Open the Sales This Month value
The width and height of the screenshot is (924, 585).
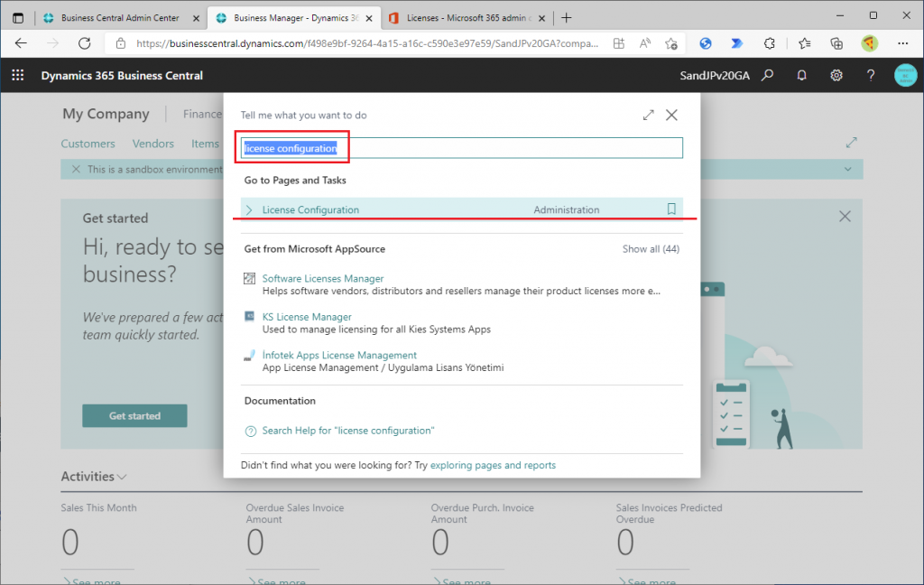point(70,542)
